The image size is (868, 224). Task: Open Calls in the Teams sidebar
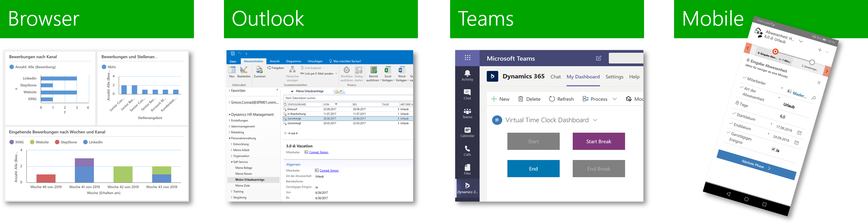coord(467,151)
